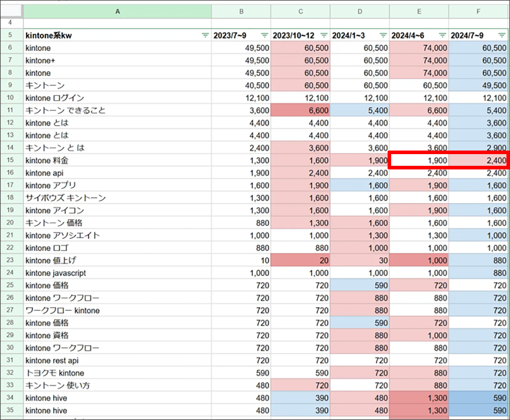Click value 49,500 in row 9 column F

point(478,85)
